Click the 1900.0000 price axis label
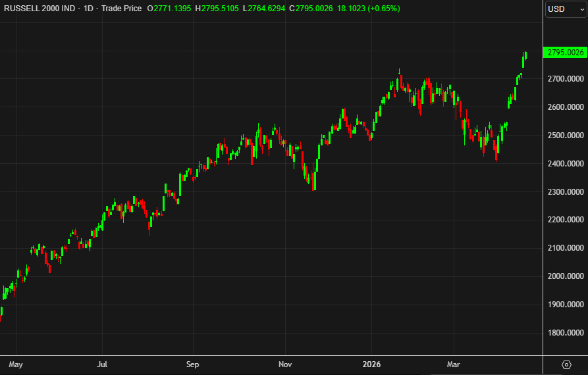 tap(566, 305)
